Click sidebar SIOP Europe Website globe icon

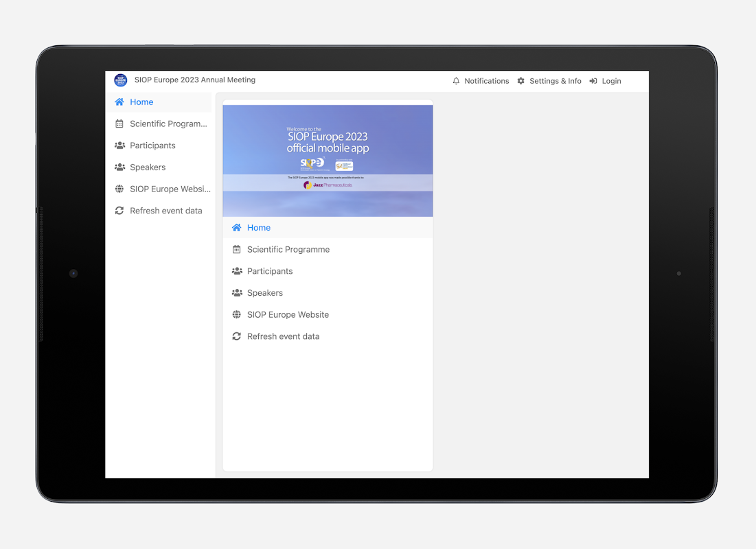point(119,189)
